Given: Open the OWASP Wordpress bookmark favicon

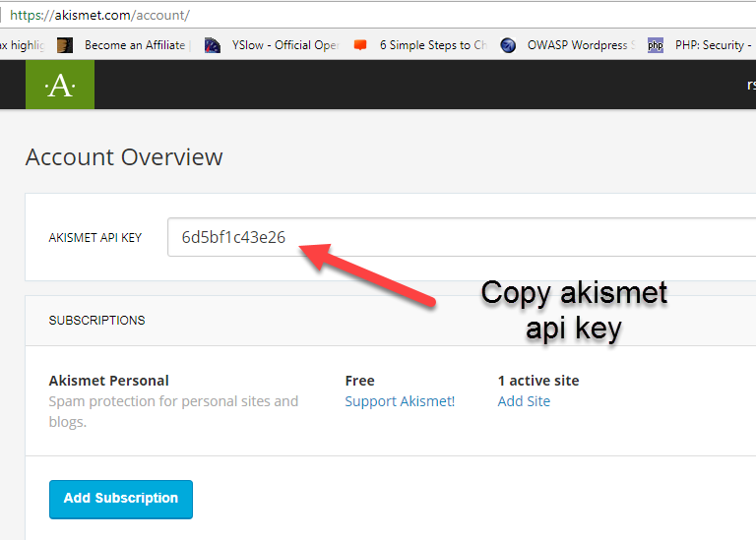Looking at the screenshot, I should point(508,45).
